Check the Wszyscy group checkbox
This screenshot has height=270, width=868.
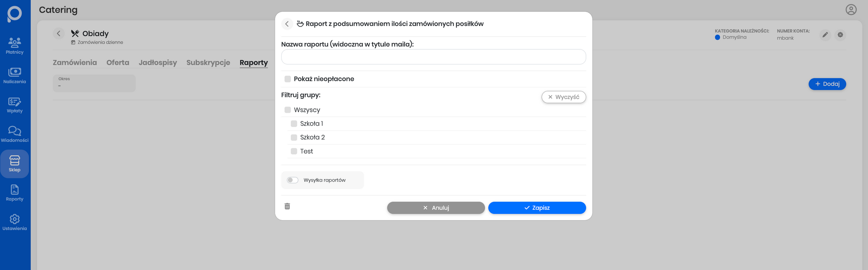(x=288, y=110)
